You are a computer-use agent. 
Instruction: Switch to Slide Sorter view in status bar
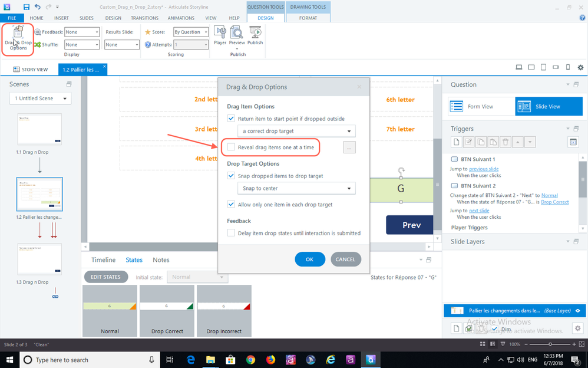click(483, 344)
